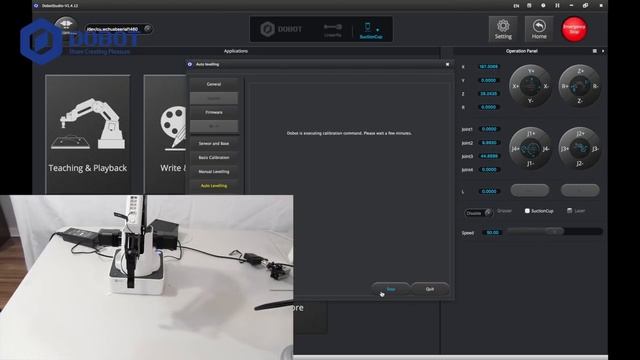This screenshot has height=360, width=640.
Task: Rotate end effector with R+ button
Action: [x=565, y=86]
